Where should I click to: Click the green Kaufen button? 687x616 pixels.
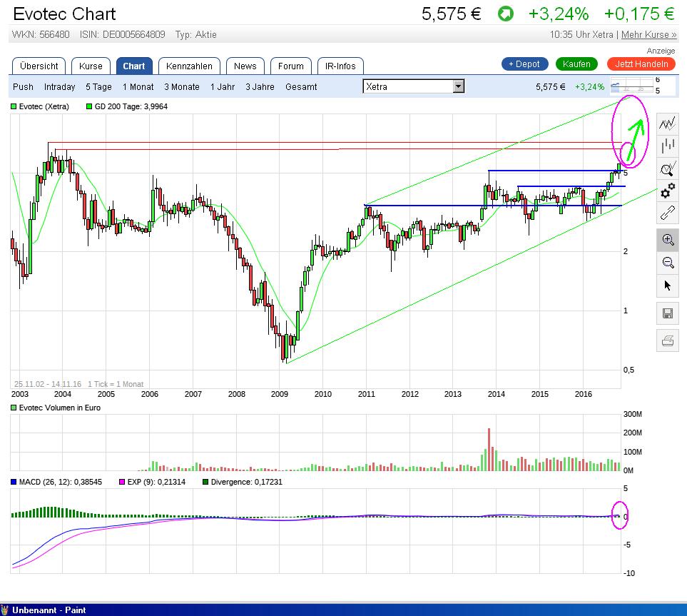(576, 64)
